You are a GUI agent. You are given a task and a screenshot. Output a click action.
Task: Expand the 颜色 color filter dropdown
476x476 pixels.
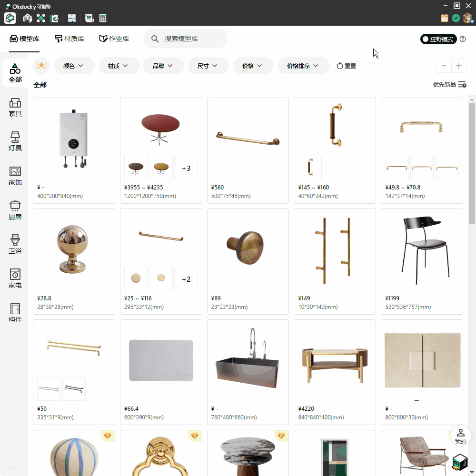pos(73,66)
